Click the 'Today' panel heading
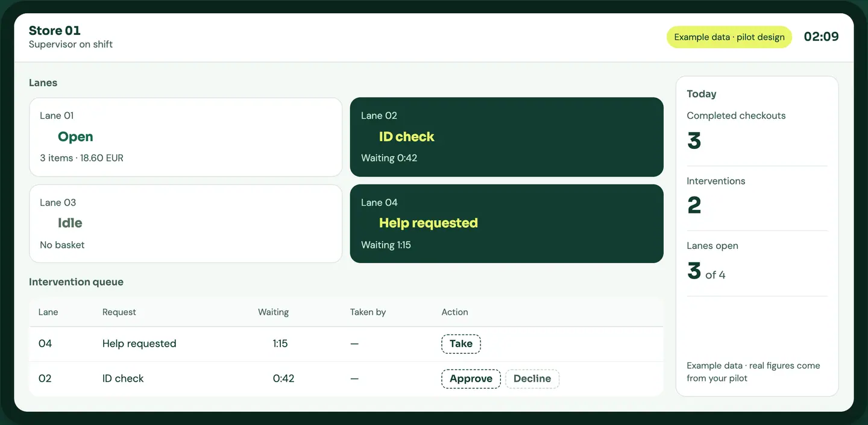The image size is (868, 425). pos(702,94)
